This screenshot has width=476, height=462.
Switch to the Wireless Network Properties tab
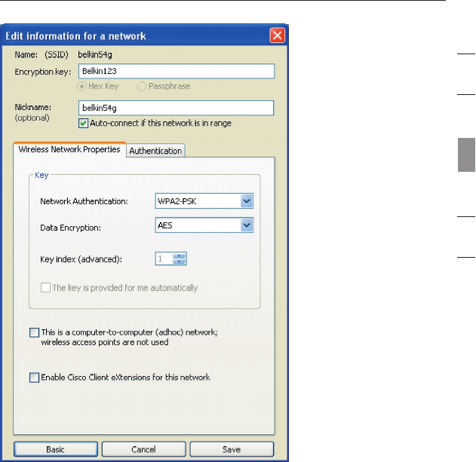[69, 149]
